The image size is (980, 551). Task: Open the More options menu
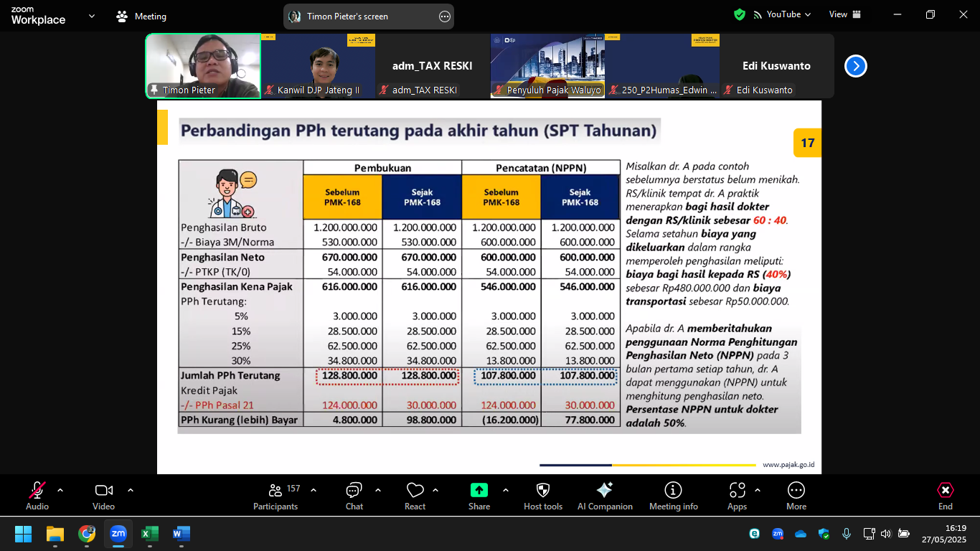tap(796, 496)
